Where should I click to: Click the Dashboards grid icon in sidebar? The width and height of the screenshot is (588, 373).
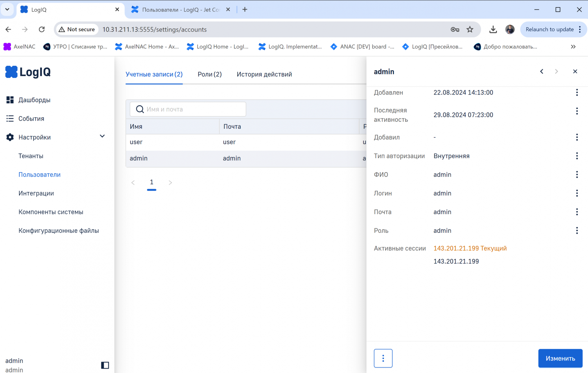[10, 100]
